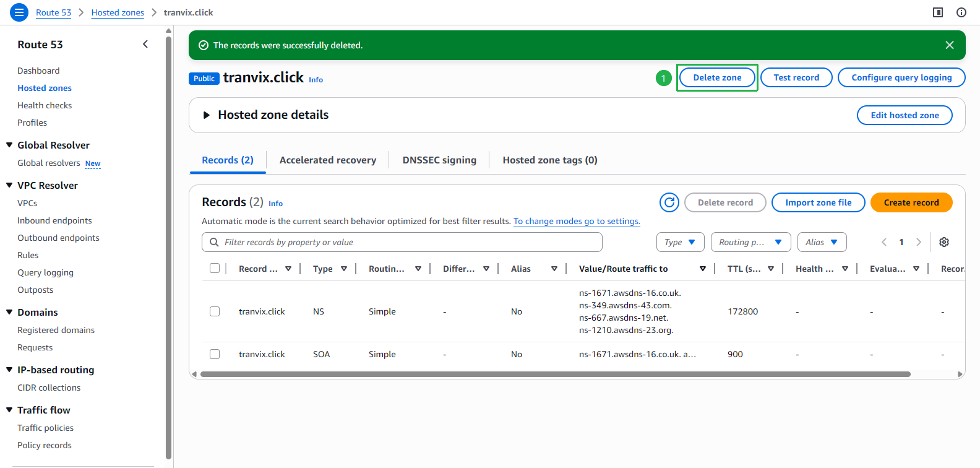This screenshot has width=980, height=468.
Task: Select the SOA record checkbox
Action: pos(215,354)
